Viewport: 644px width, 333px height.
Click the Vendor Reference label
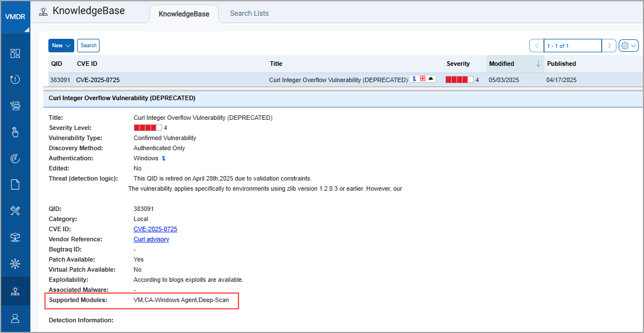(x=75, y=239)
